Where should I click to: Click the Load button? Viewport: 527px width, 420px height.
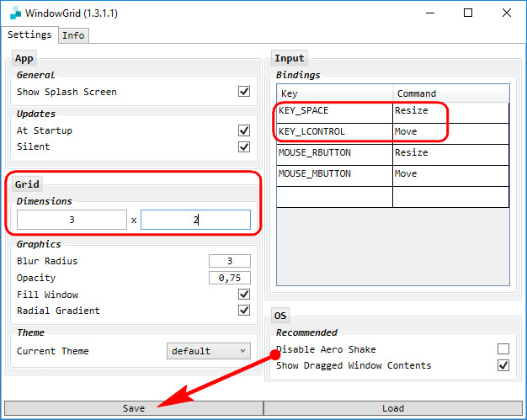(x=393, y=408)
